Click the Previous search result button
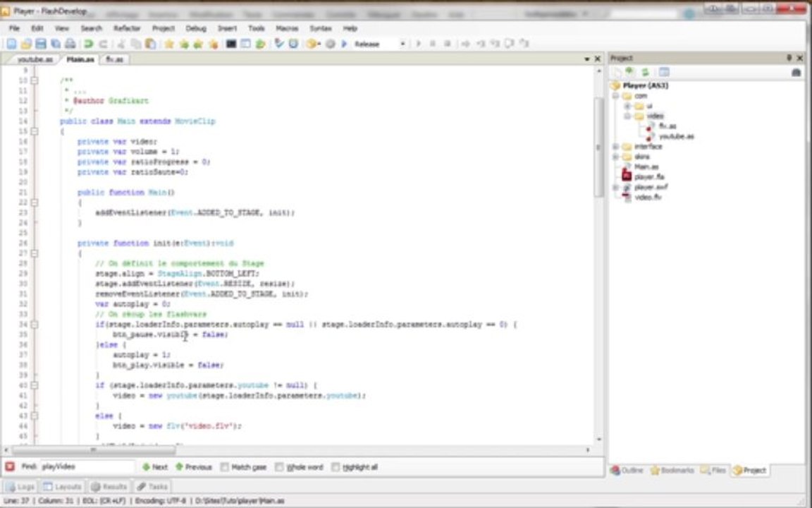812x508 pixels. (x=194, y=467)
